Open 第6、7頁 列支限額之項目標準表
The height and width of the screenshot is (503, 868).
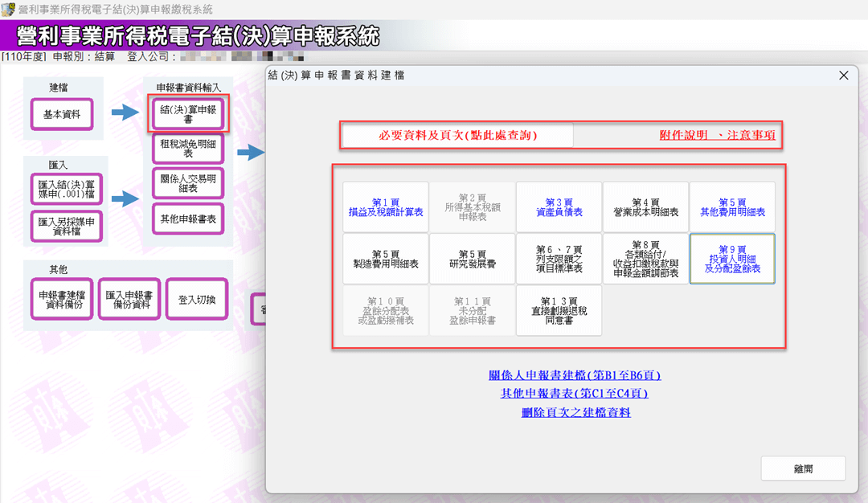click(x=559, y=259)
